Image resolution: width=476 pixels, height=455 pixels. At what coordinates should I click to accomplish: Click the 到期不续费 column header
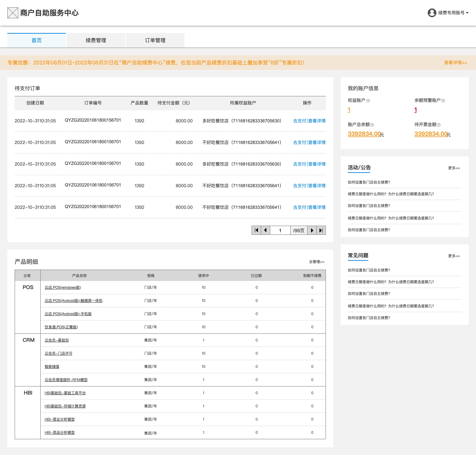[x=312, y=275]
